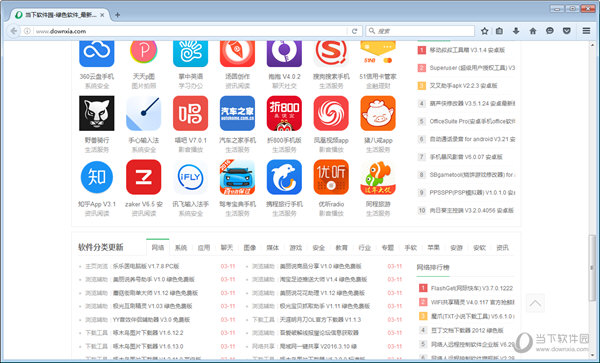Switch to the 安全 category tab
This screenshot has height=363, width=600.
pos(318,248)
